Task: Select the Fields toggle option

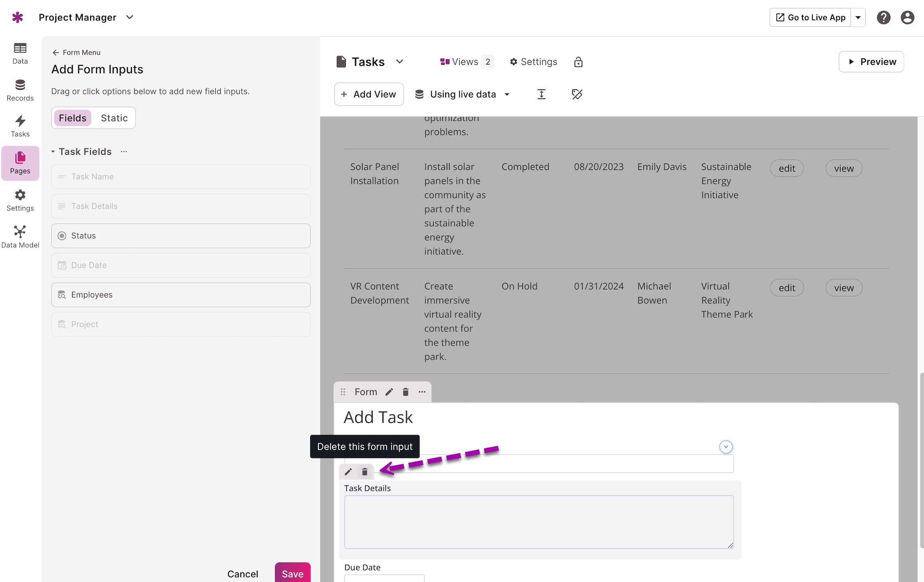Action: (x=73, y=118)
